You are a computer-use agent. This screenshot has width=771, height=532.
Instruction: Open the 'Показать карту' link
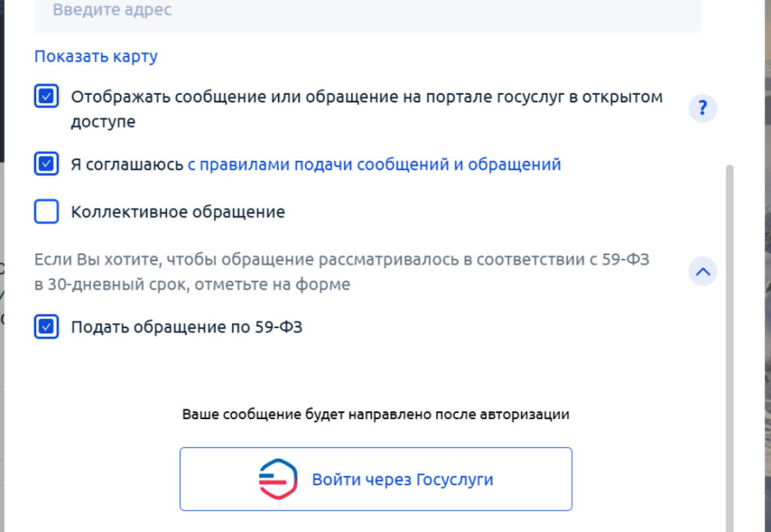tap(96, 56)
